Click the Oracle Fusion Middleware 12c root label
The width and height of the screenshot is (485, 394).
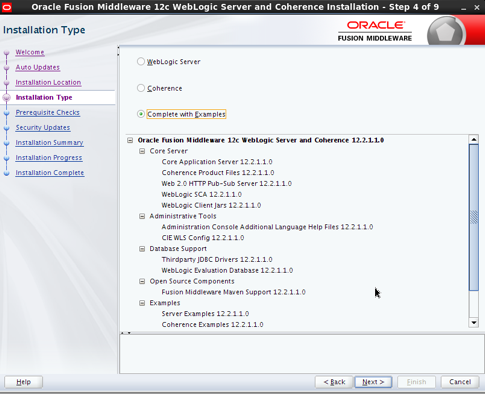click(261, 140)
